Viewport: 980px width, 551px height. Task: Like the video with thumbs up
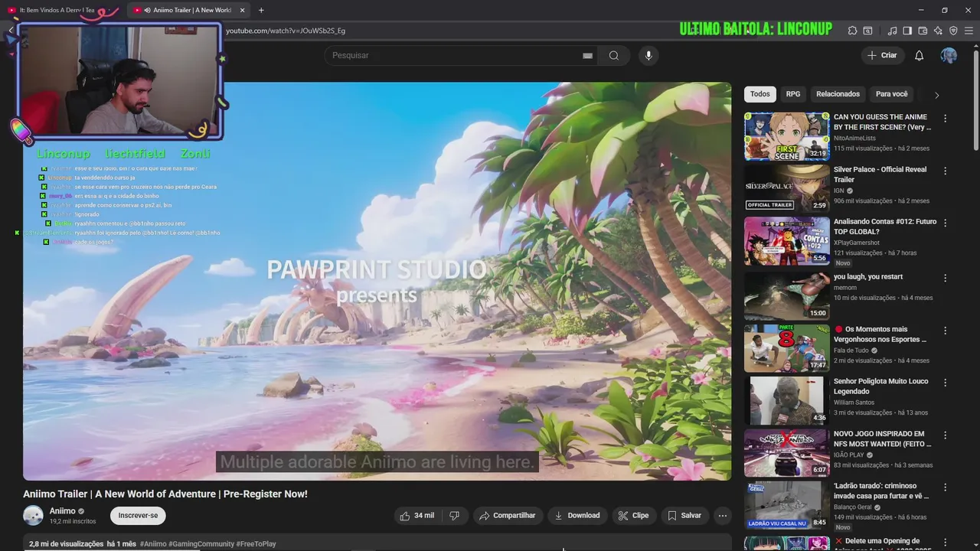coord(416,516)
